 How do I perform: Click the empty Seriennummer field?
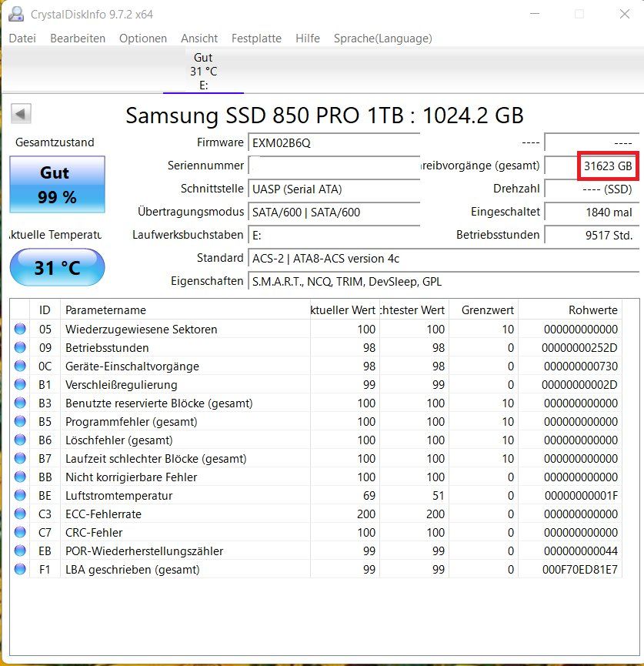[334, 166]
